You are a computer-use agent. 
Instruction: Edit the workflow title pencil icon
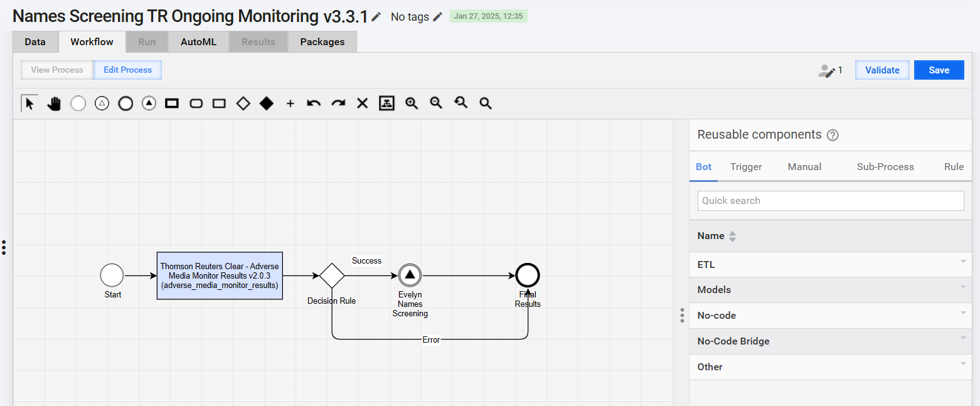pos(376,17)
